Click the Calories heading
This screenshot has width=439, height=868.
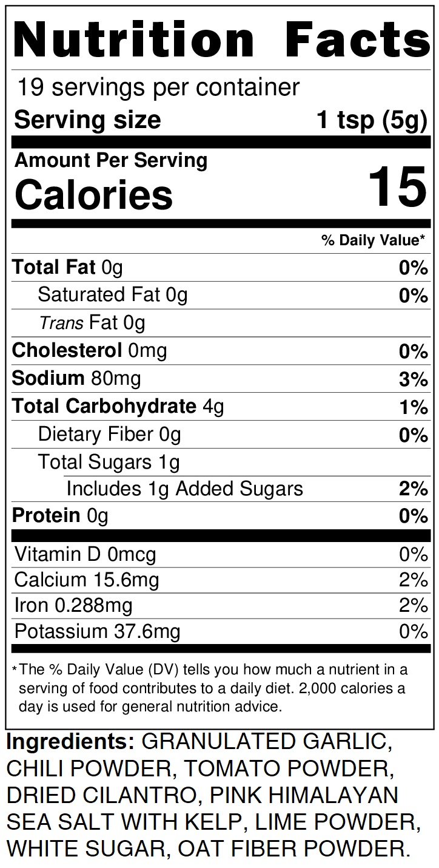[x=94, y=194]
